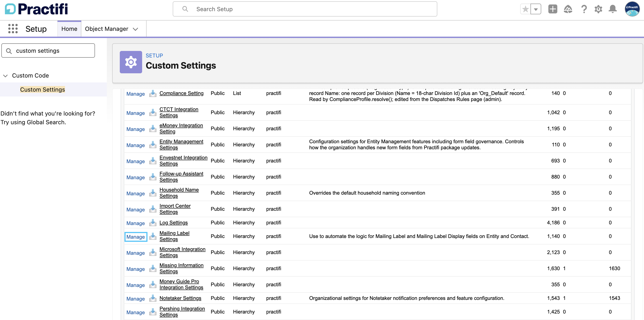Click the Custom Settings gear page icon
Image resolution: width=644 pixels, height=320 pixels.
[x=131, y=62]
